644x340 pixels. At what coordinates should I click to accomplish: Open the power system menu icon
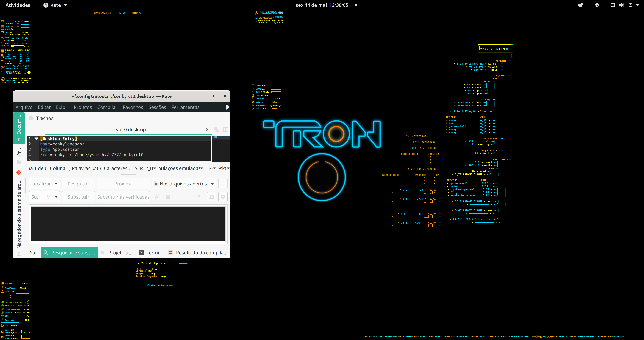[x=630, y=5]
